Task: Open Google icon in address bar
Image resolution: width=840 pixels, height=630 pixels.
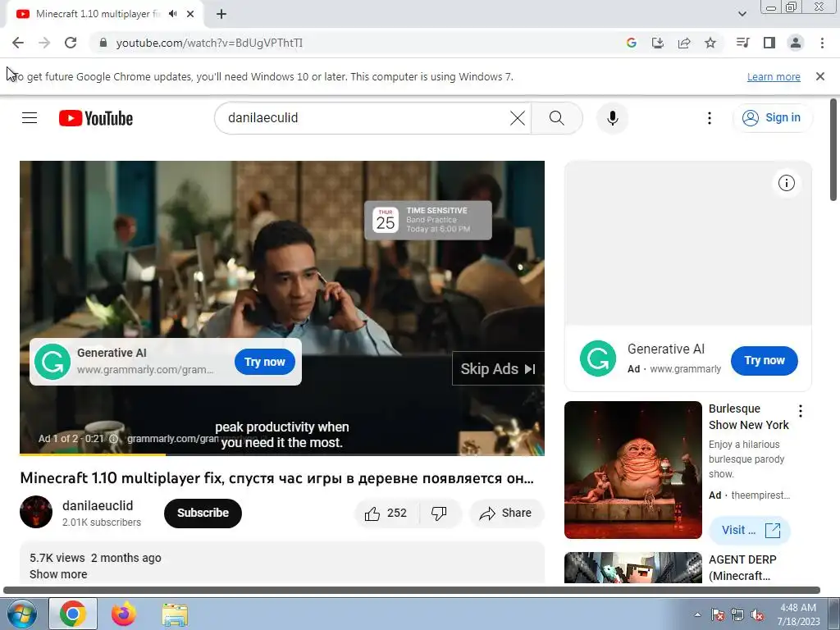Action: coord(631,43)
